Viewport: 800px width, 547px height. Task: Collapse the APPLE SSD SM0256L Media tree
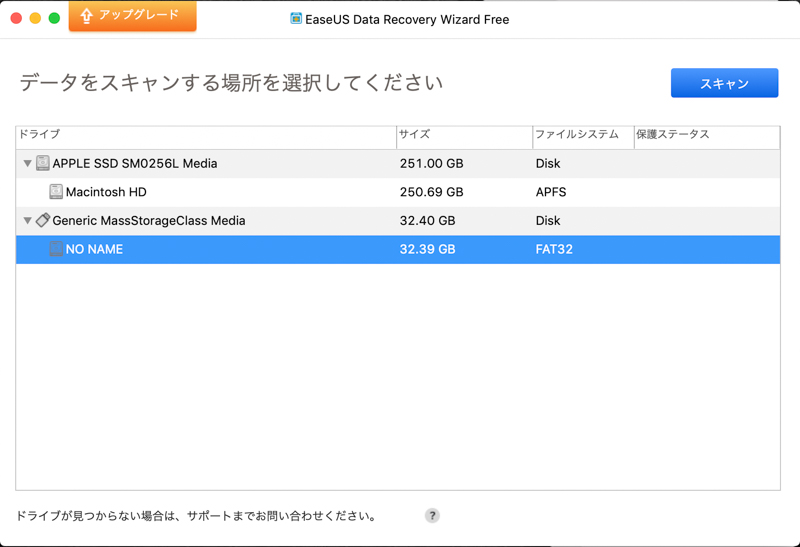coord(28,164)
